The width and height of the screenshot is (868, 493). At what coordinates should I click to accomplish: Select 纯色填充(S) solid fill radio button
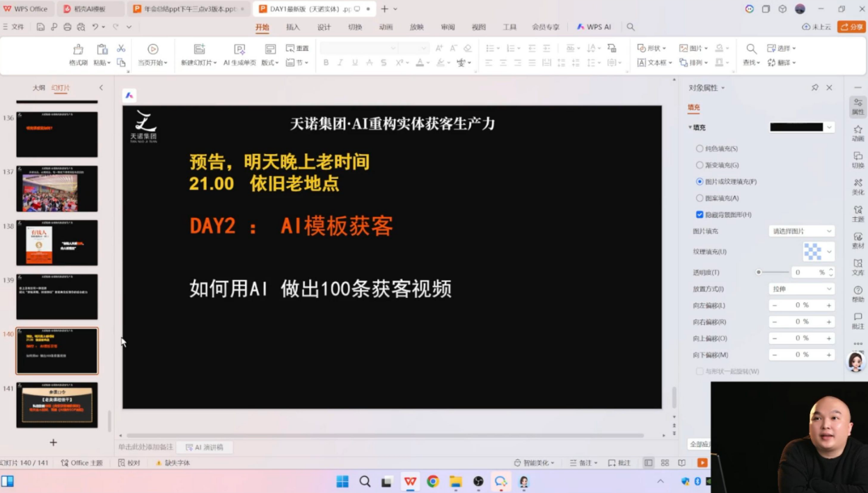coord(700,149)
